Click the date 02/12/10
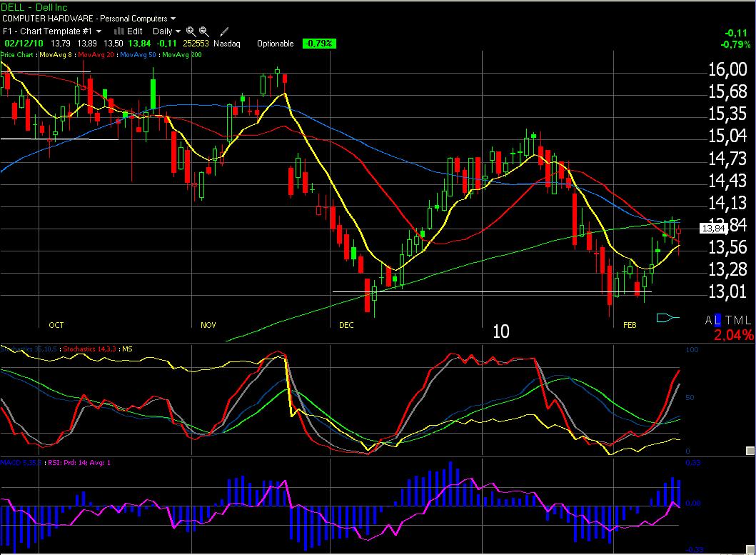This screenshot has width=756, height=555. pyautogui.click(x=24, y=44)
